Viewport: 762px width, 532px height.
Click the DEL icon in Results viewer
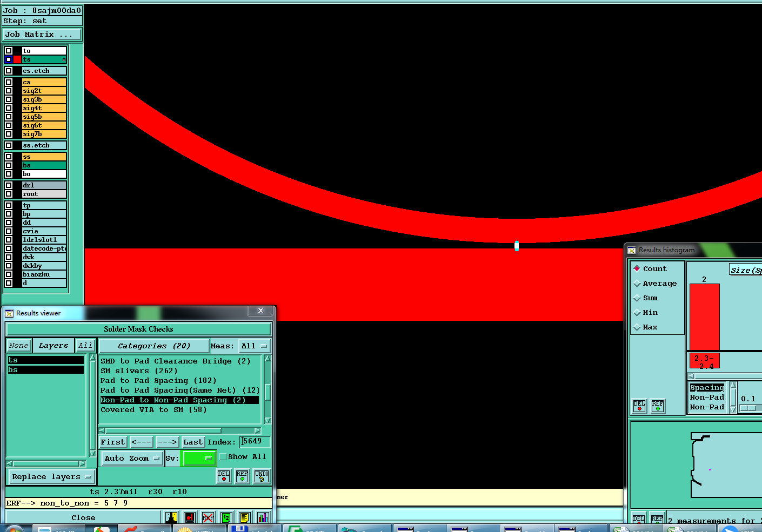224,476
